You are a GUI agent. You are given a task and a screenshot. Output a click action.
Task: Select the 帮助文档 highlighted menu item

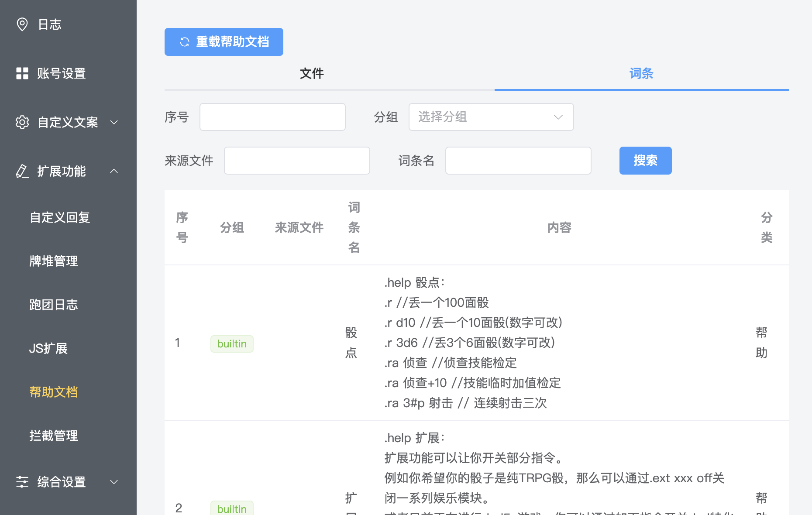click(x=53, y=392)
